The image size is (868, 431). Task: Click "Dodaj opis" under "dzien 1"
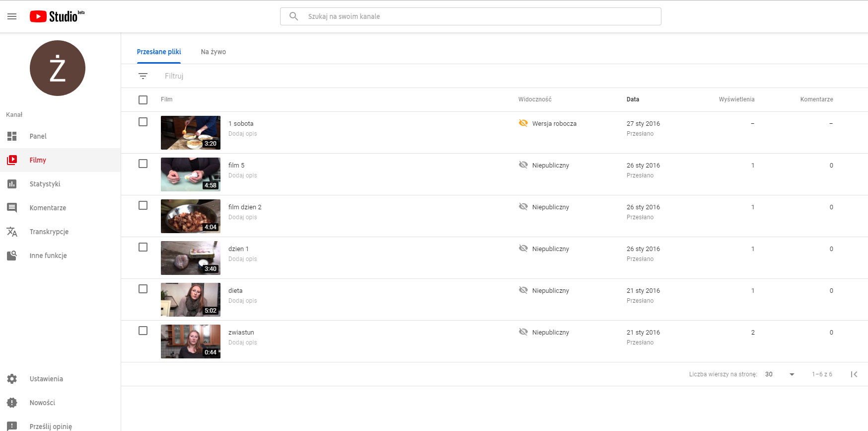coord(242,259)
